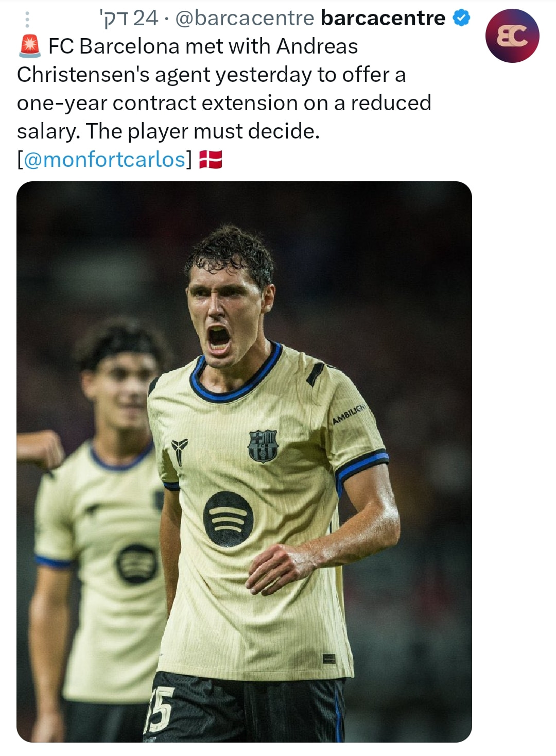
Task: Click the Kobe logo on the jersey chest
Action: [180, 451]
